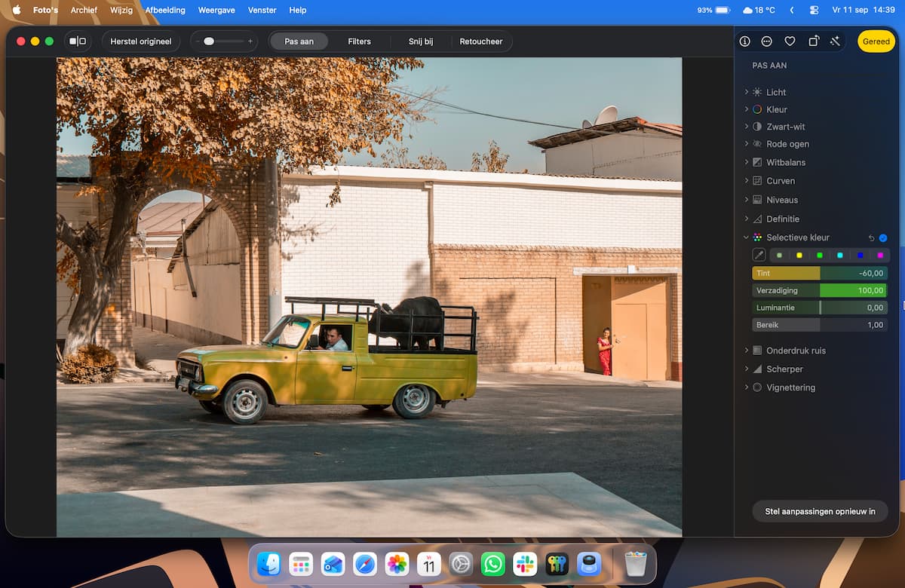Switch to the Filters tab
The image size is (905, 588).
pyautogui.click(x=359, y=41)
